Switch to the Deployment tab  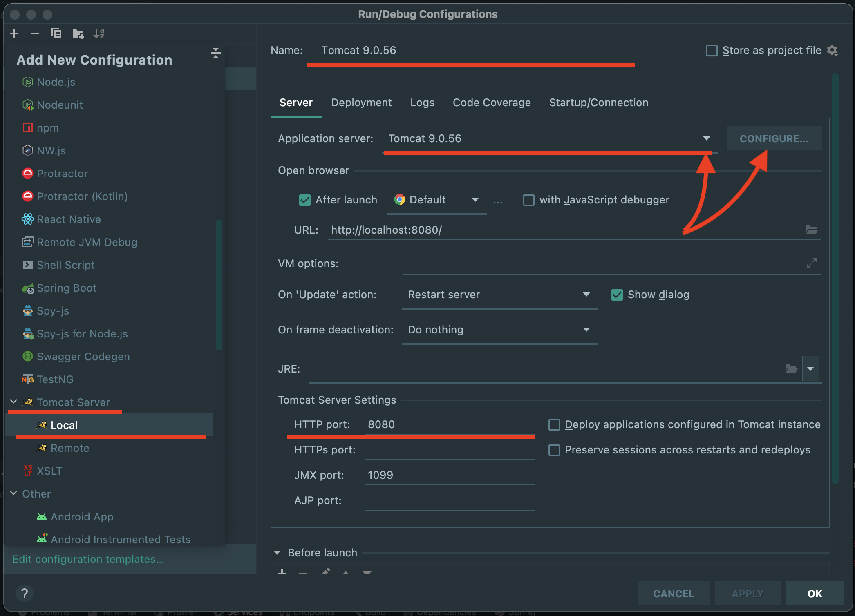[x=361, y=103]
